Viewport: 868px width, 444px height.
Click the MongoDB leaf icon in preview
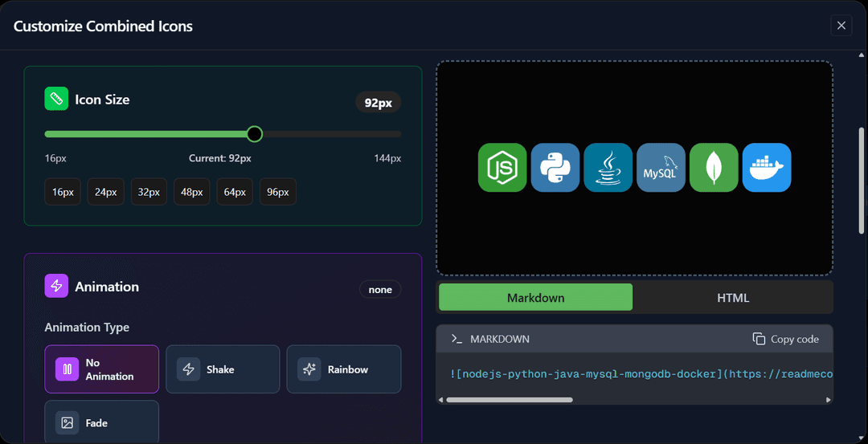point(714,168)
